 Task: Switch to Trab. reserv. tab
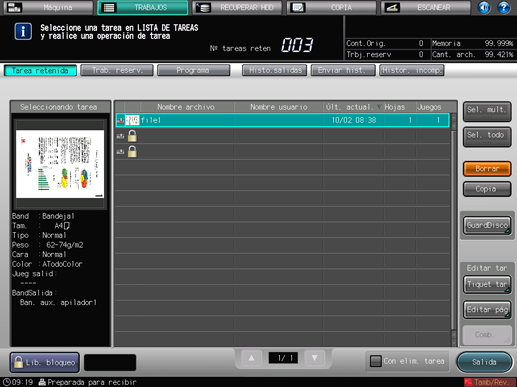pos(117,70)
